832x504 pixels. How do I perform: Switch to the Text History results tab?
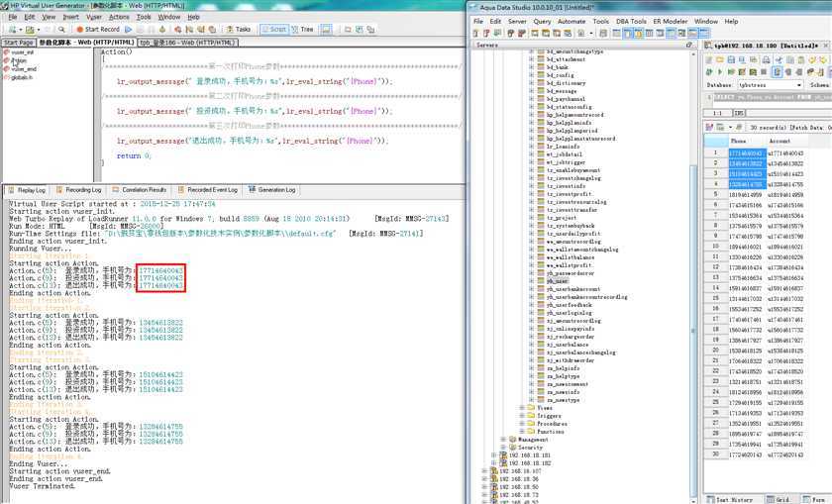point(730,500)
